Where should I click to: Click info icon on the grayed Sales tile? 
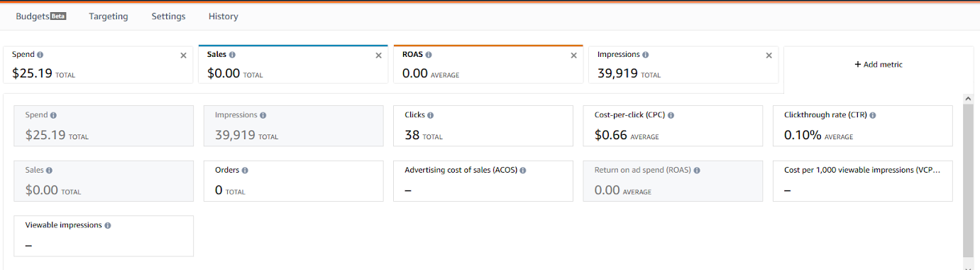[49, 171]
